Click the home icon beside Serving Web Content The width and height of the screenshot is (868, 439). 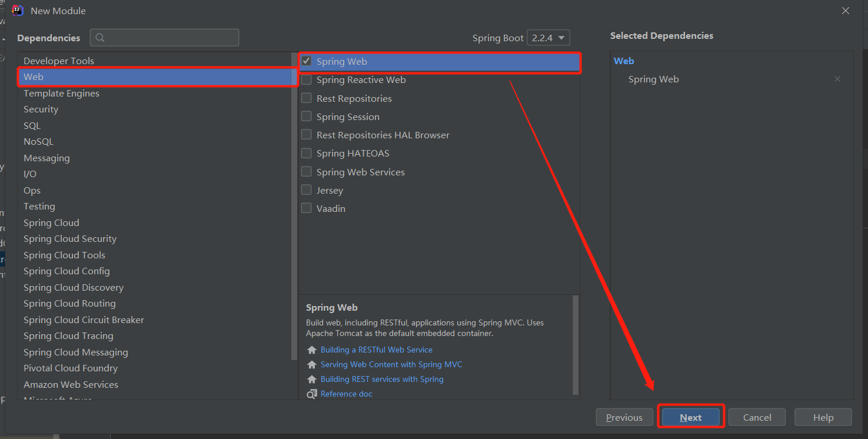click(x=312, y=364)
